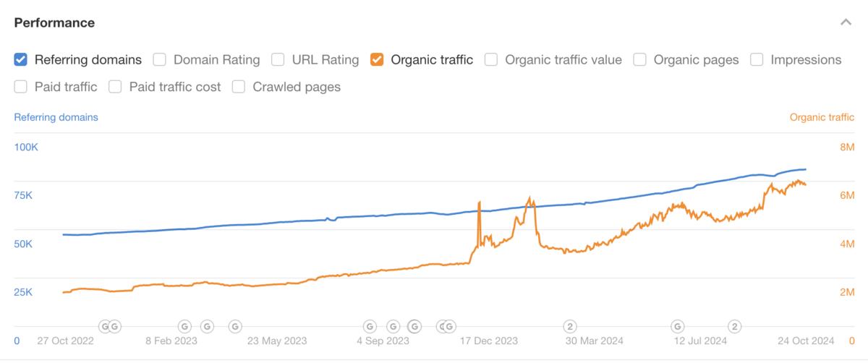The width and height of the screenshot is (868, 363).
Task: Open the bold Google update marker after 4 Sep 2023
Action: tap(415, 326)
